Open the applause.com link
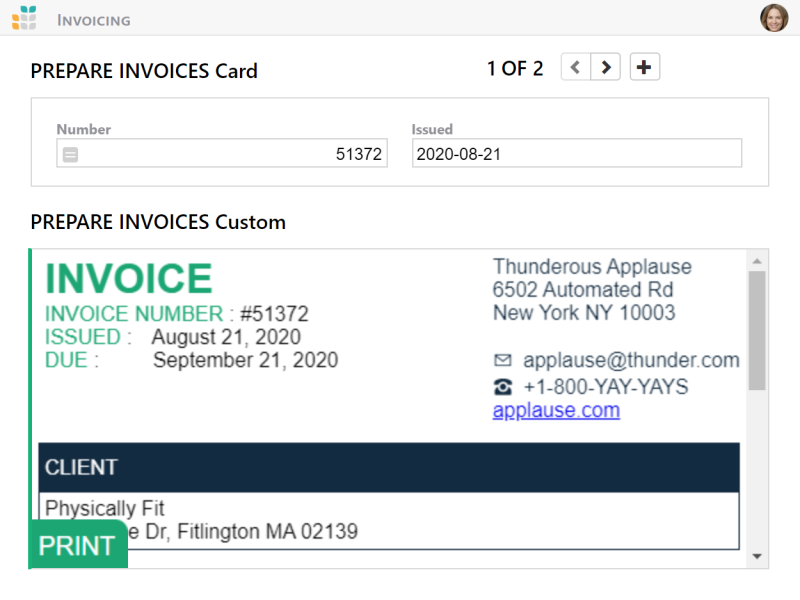 pyautogui.click(x=556, y=411)
